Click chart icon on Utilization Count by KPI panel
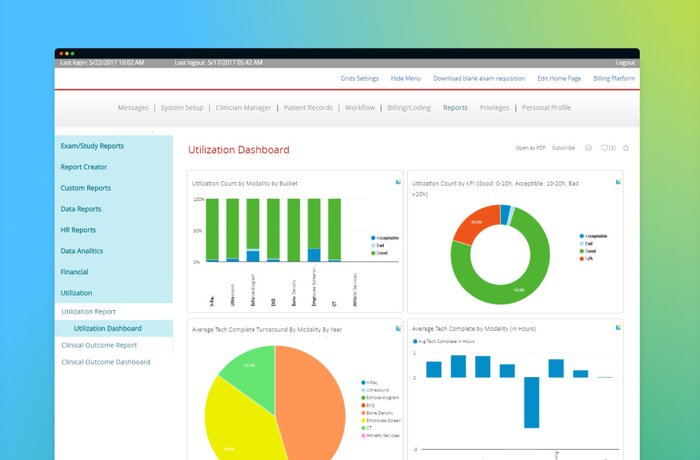700x460 pixels. [x=618, y=182]
